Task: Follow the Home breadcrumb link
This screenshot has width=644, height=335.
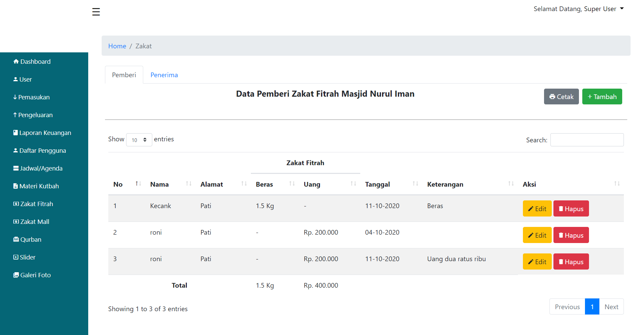Action: pos(117,46)
